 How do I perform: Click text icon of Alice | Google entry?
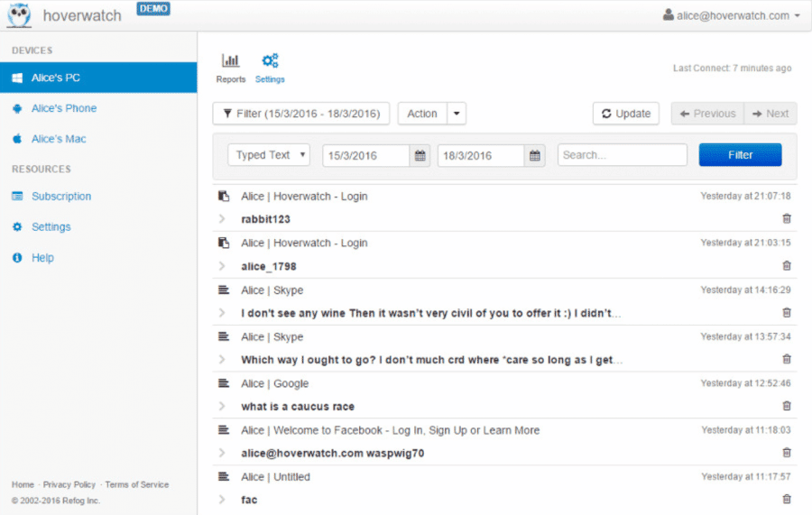[224, 383]
